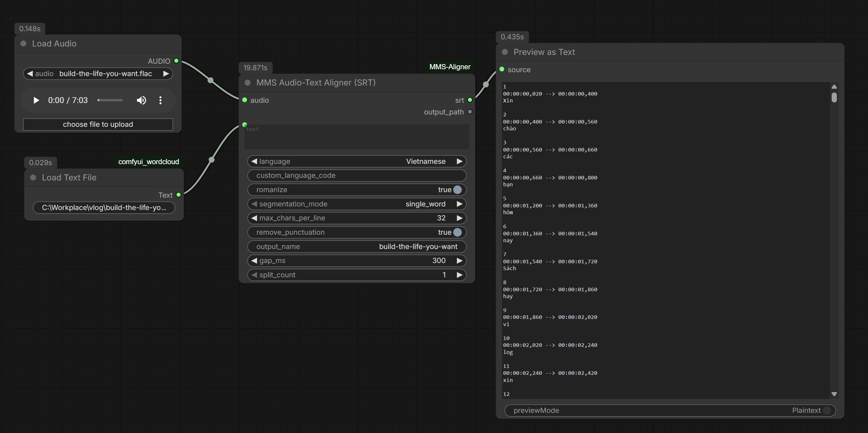Open the language Vietnamese dropdown
The width and height of the screenshot is (868, 433).
[x=357, y=161]
